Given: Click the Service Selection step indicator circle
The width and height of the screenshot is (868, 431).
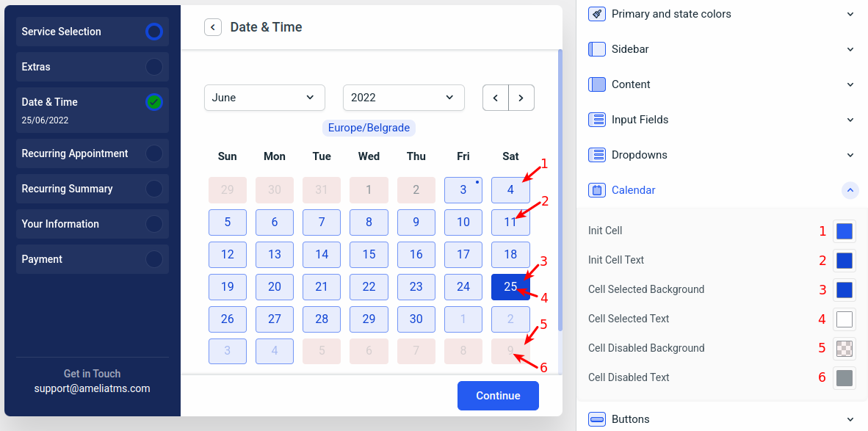Looking at the screenshot, I should pyautogui.click(x=153, y=32).
